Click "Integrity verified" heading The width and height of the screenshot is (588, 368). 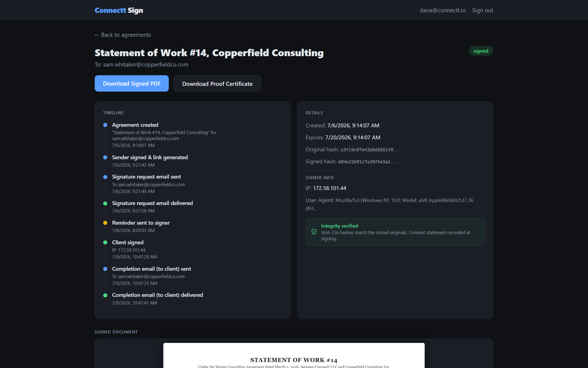pyautogui.click(x=339, y=226)
